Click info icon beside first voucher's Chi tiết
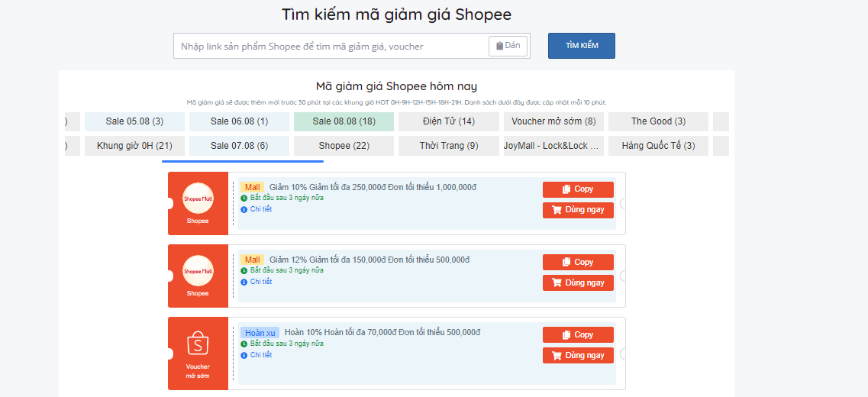 click(244, 209)
